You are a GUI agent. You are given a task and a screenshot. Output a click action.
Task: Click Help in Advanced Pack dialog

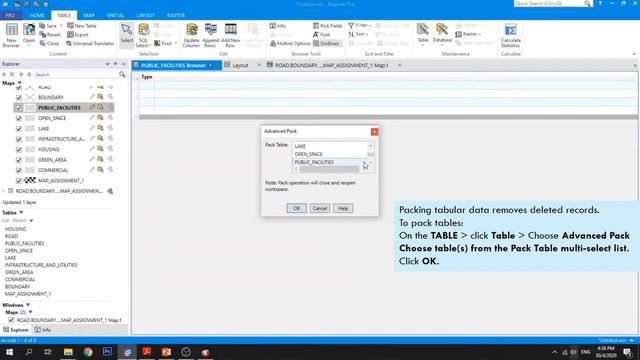343,208
